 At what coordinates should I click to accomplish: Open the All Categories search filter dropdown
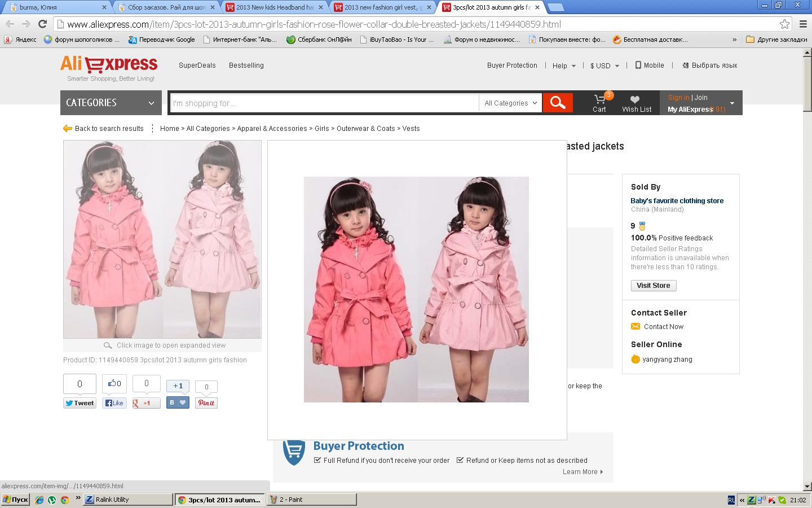(x=510, y=103)
